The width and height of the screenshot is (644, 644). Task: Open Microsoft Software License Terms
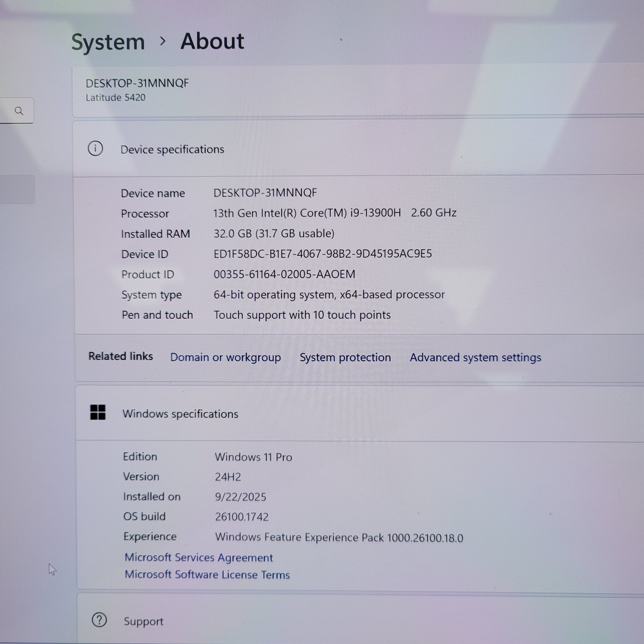207,575
